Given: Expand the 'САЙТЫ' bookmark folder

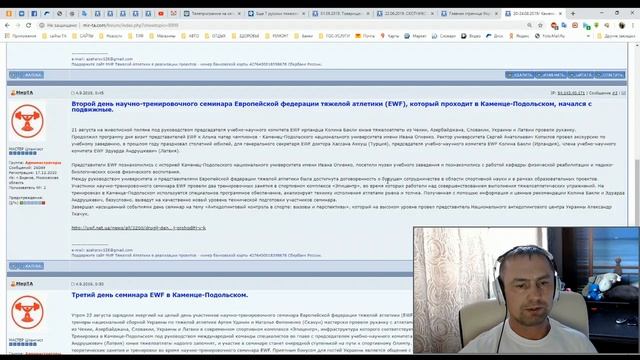Looking at the screenshot, I should tap(83, 36).
